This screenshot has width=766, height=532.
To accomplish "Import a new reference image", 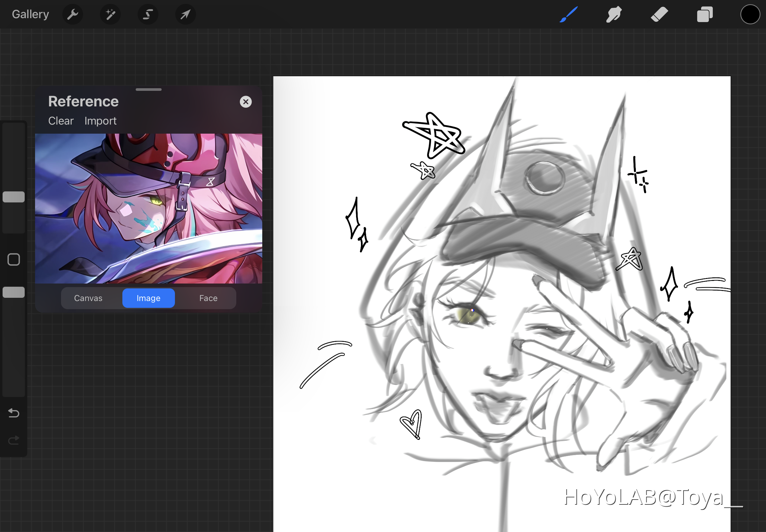I will 100,121.
